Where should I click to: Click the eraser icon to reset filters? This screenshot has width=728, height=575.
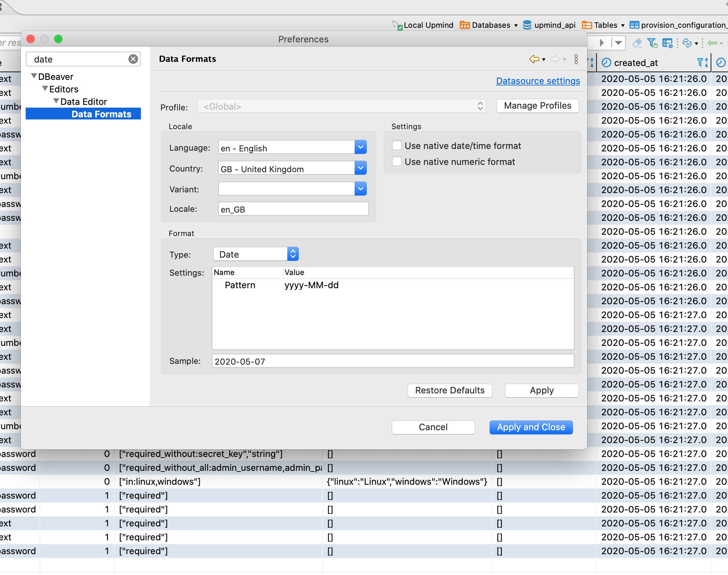[637, 43]
